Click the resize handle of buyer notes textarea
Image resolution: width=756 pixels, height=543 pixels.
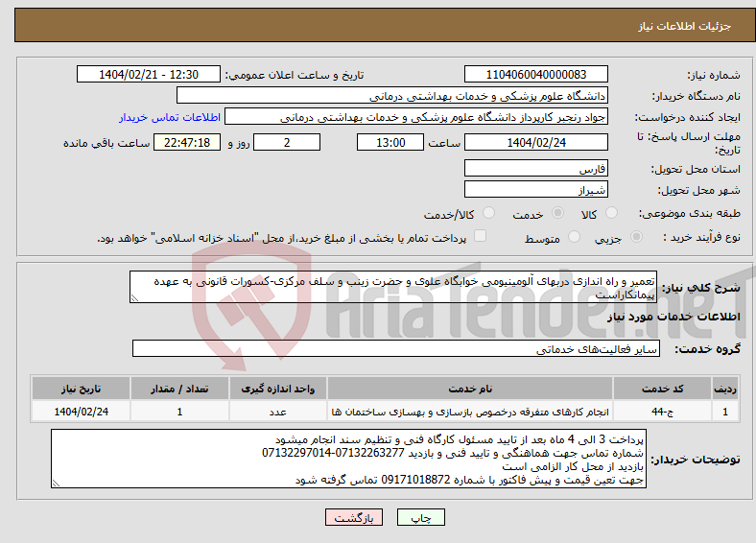pyautogui.click(x=56, y=484)
